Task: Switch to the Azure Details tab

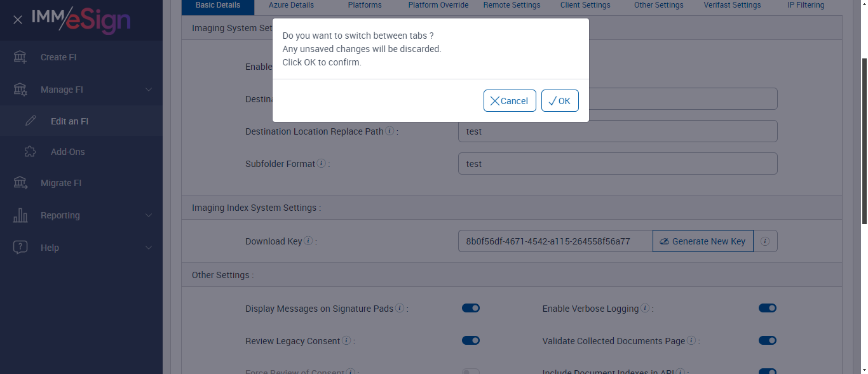Action: pos(291,5)
